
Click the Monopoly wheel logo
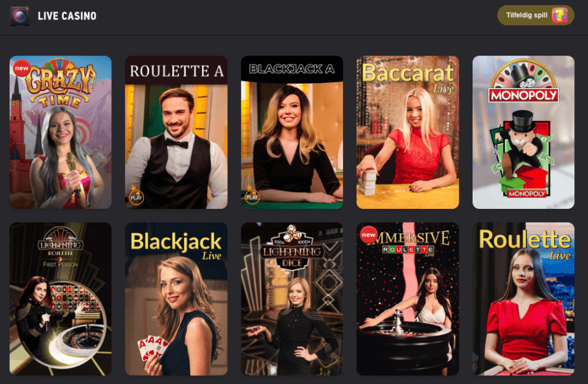tap(524, 82)
